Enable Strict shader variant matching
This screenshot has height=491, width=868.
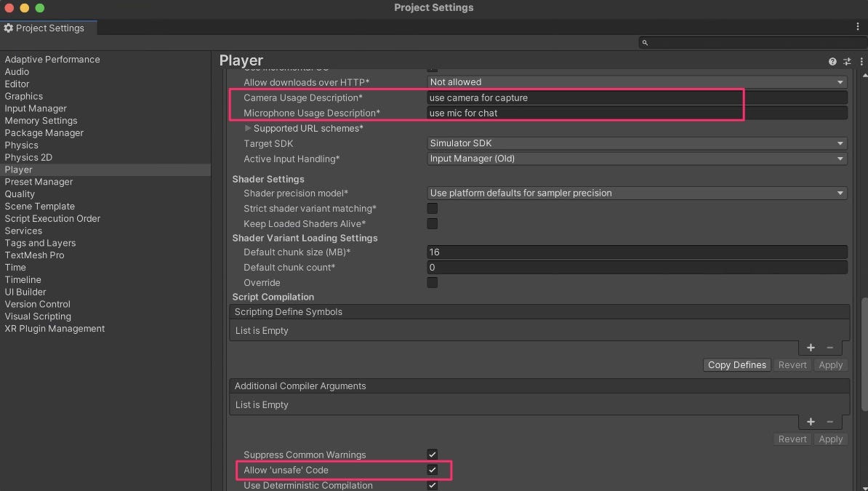(x=433, y=208)
